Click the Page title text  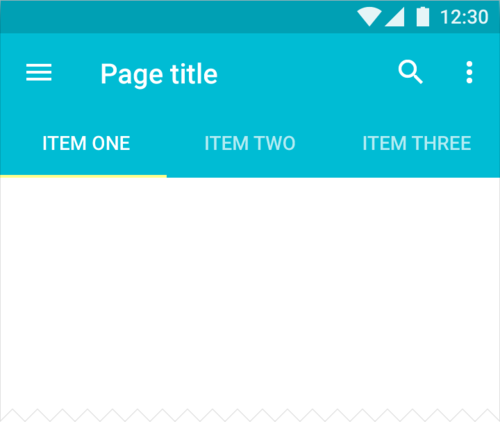click(159, 74)
